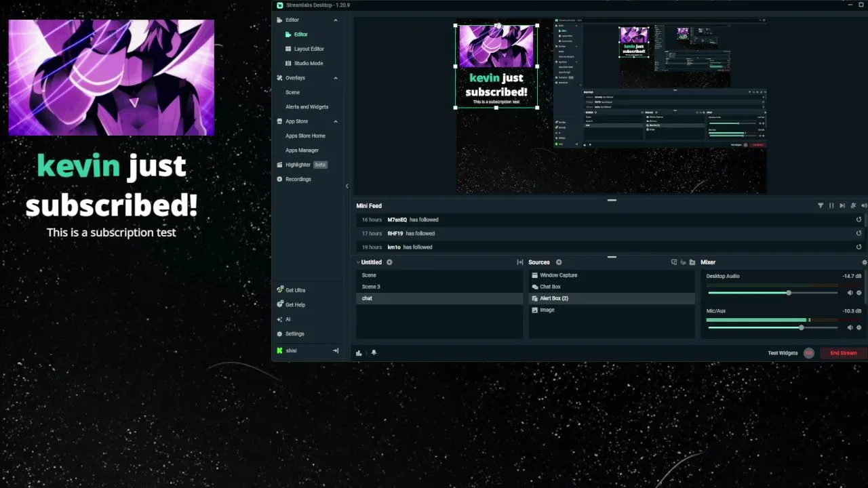Click the volume icon in Mini Feed header

coord(863,205)
